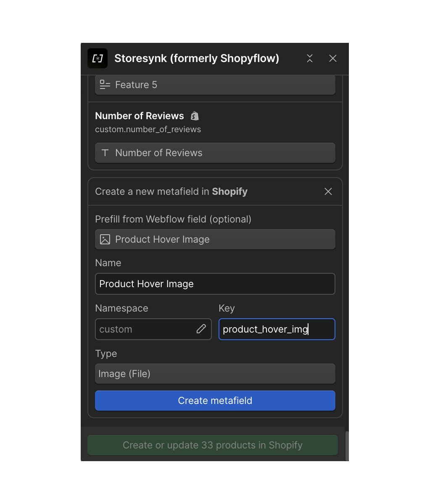Click the Feature 5 field type icon
The height and width of the screenshot is (504, 430).
105,85
